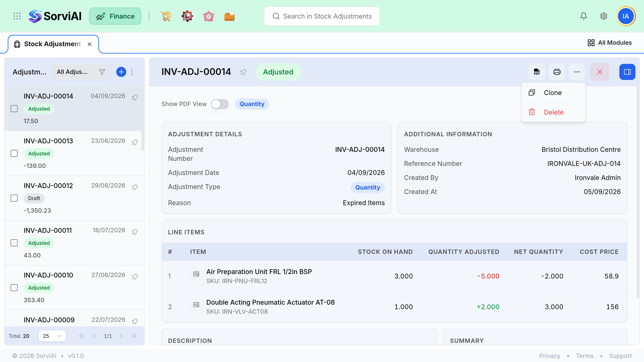The width and height of the screenshot is (644, 362).
Task: Check the INV-ADJ-00010 row checkbox
Action: pyautogui.click(x=14, y=288)
